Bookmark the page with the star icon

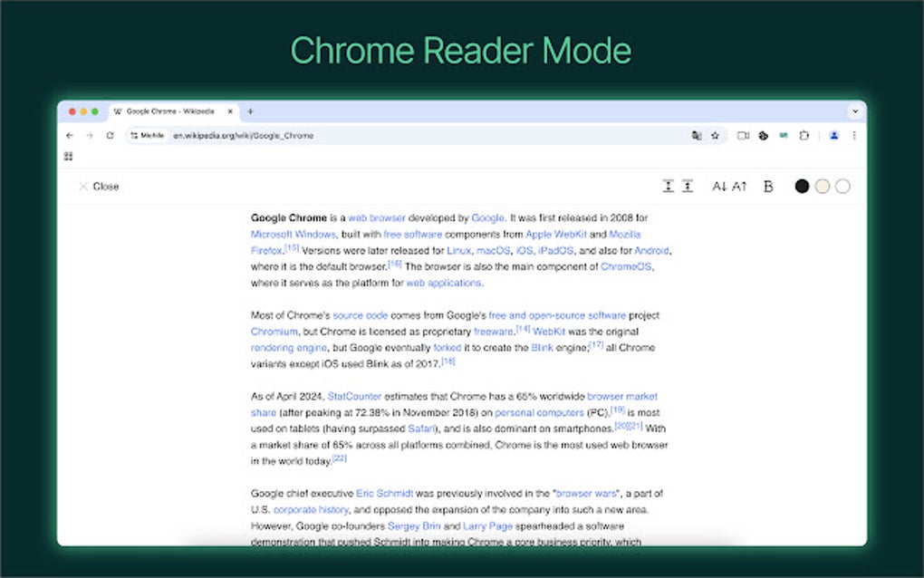(716, 135)
